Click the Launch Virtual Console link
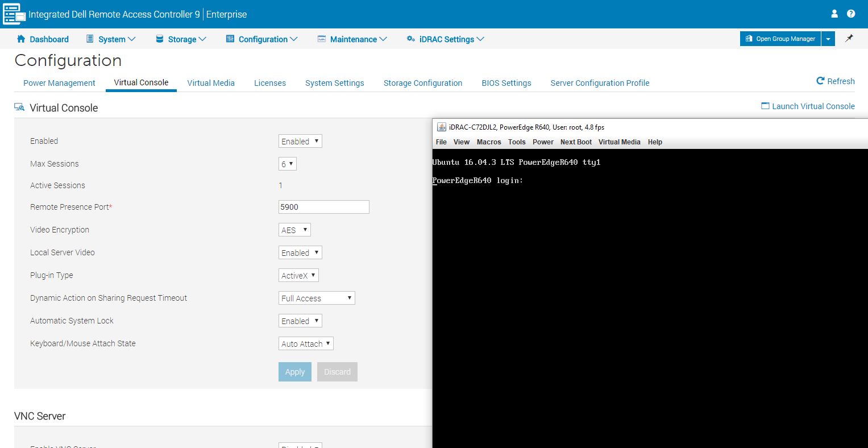This screenshot has height=448, width=868. (x=808, y=106)
